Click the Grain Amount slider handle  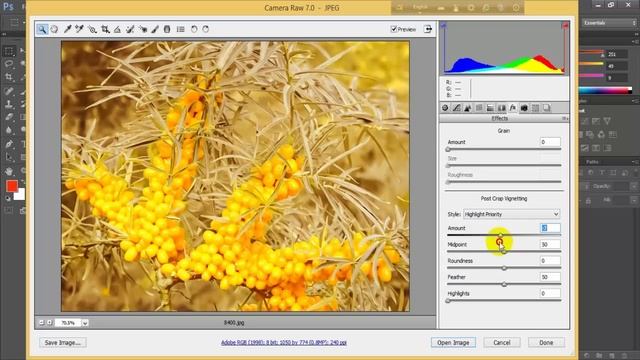point(448,150)
